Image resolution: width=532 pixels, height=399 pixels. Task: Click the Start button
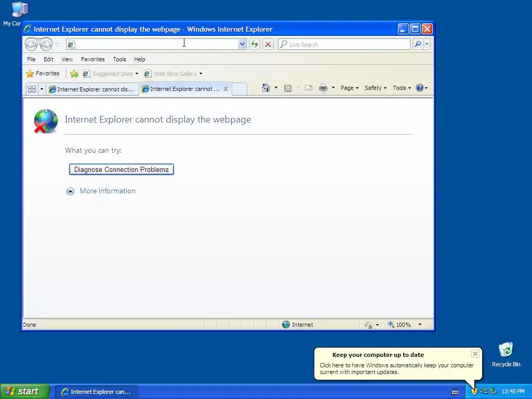pyautogui.click(x=24, y=391)
